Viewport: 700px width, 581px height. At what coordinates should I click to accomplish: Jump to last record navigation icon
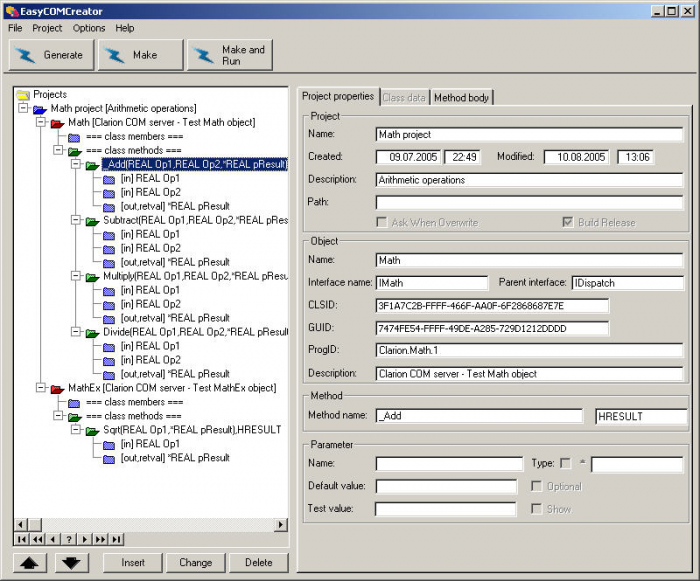coord(116,539)
